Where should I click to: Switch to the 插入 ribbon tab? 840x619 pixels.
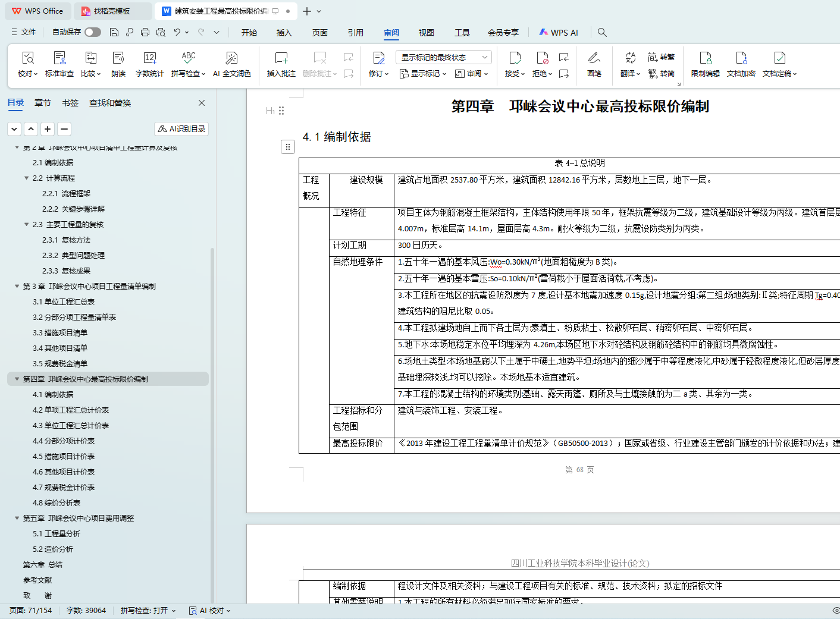pos(284,33)
